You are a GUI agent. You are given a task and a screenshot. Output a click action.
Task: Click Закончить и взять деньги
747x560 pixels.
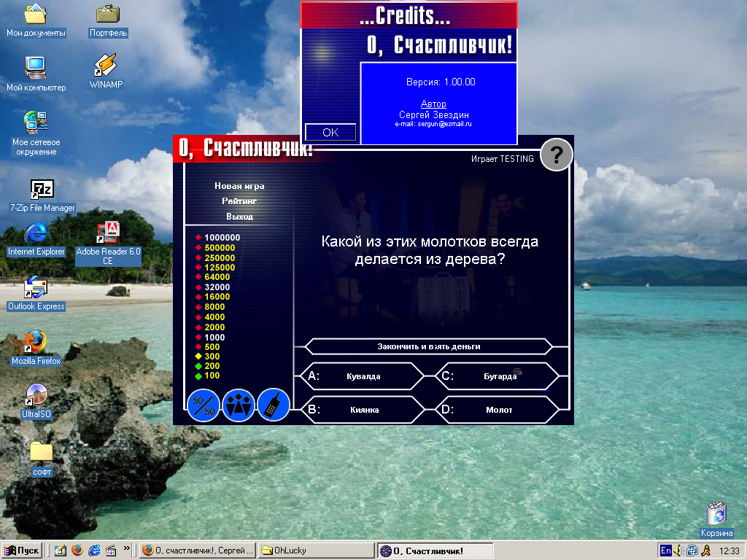pyautogui.click(x=428, y=346)
